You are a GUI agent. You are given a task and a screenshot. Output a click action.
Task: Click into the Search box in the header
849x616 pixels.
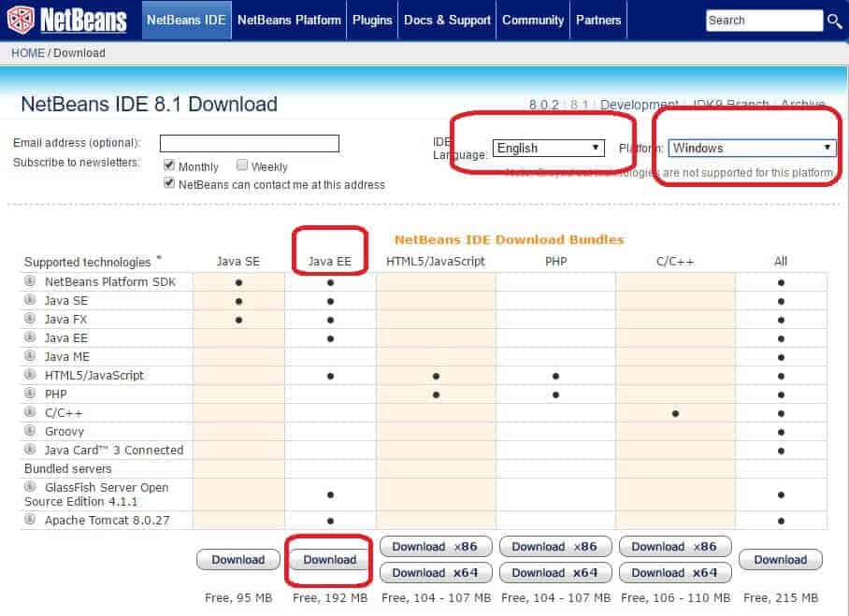point(764,21)
